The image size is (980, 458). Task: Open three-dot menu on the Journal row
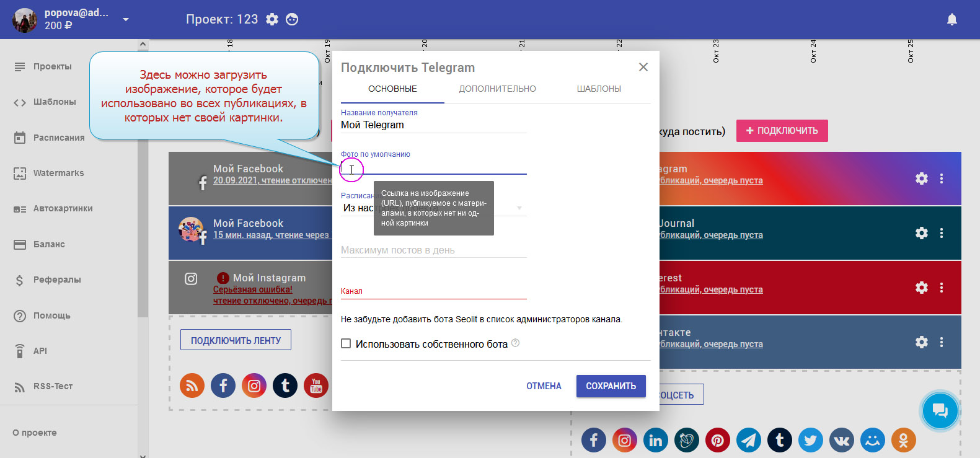point(941,233)
